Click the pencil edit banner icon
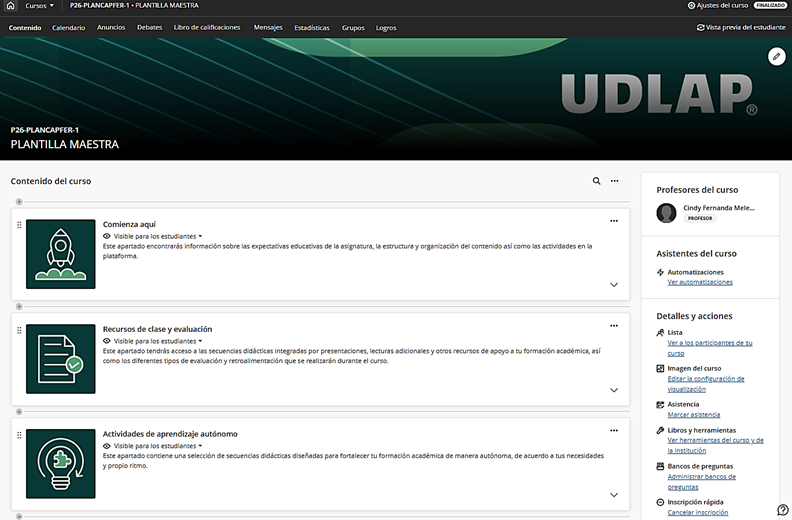 click(x=776, y=57)
